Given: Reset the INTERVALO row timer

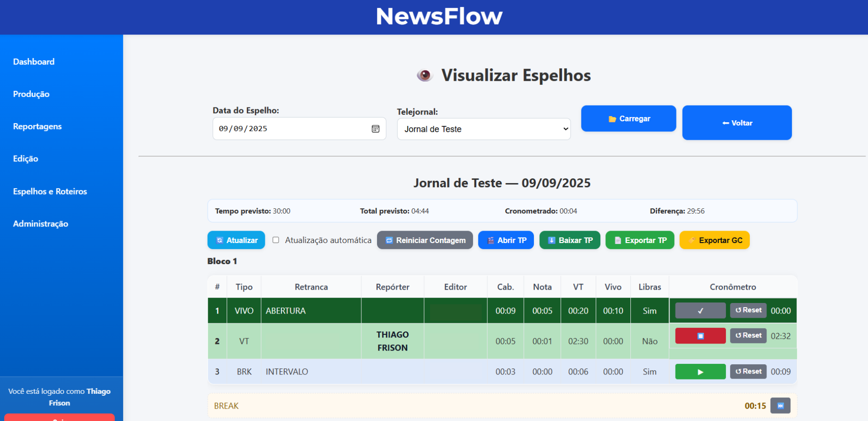Looking at the screenshot, I should click(748, 372).
